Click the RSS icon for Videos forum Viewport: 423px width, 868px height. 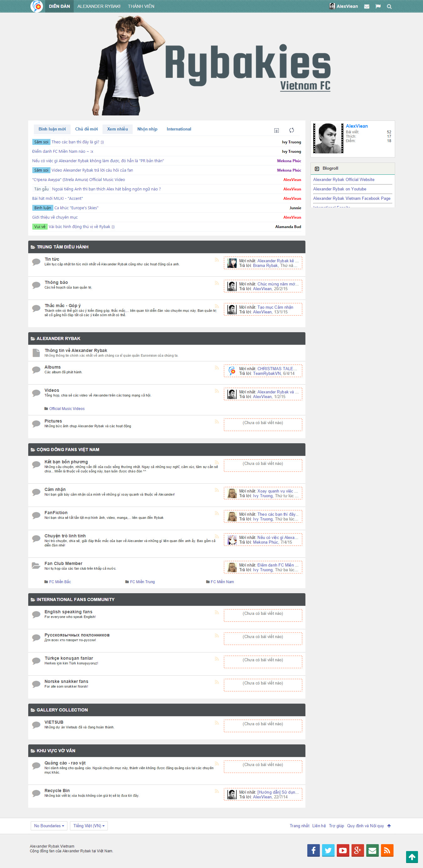(217, 391)
